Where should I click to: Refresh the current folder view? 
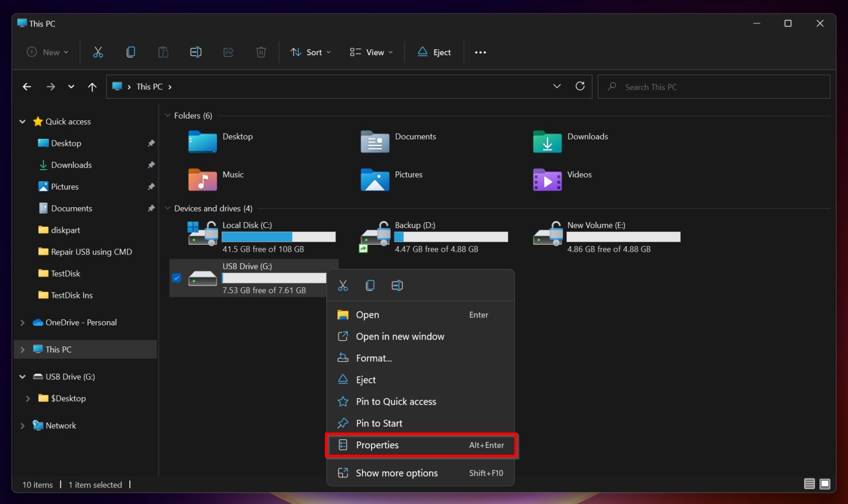pos(580,86)
